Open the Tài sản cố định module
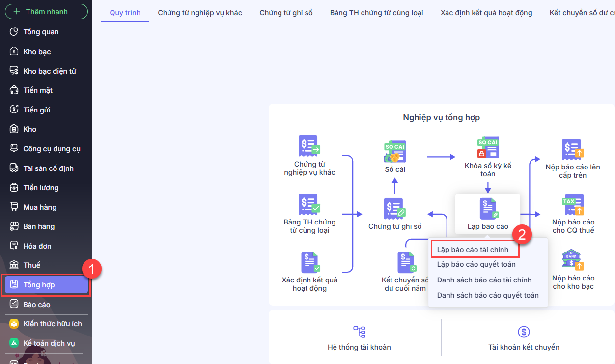The image size is (615, 364). [x=48, y=168]
